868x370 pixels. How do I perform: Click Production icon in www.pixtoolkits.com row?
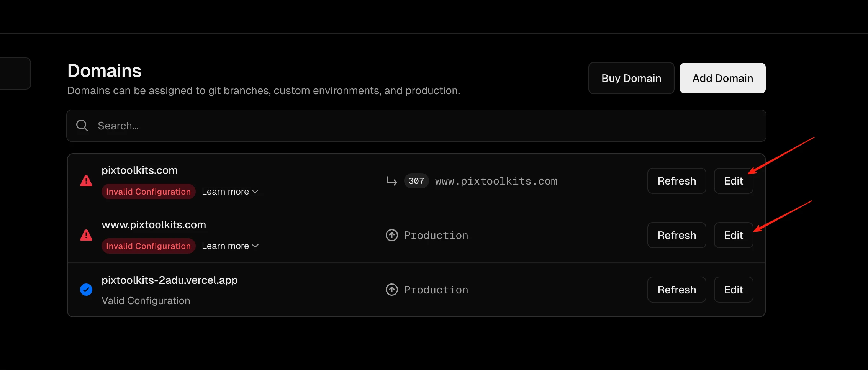click(x=391, y=235)
